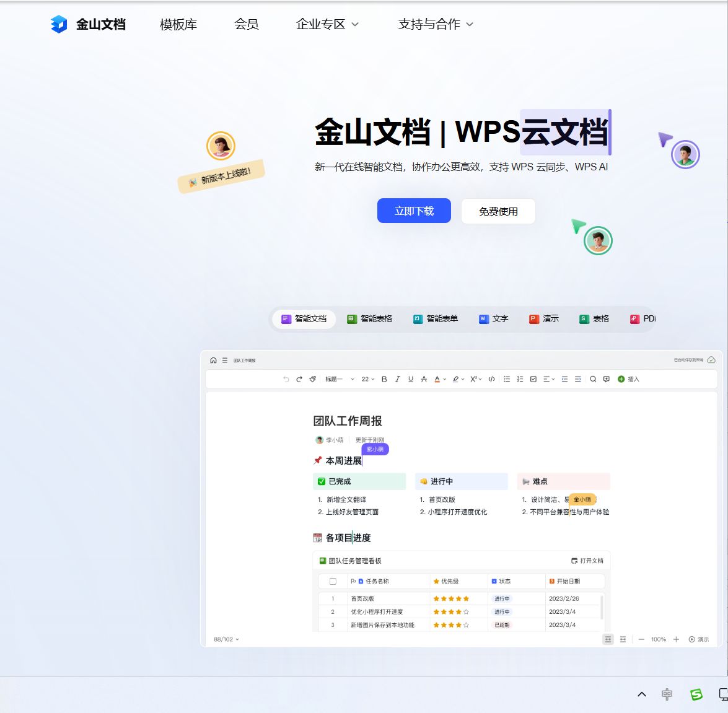Expand the 企业专区 dropdown
The width and height of the screenshot is (728, 713).
(327, 24)
